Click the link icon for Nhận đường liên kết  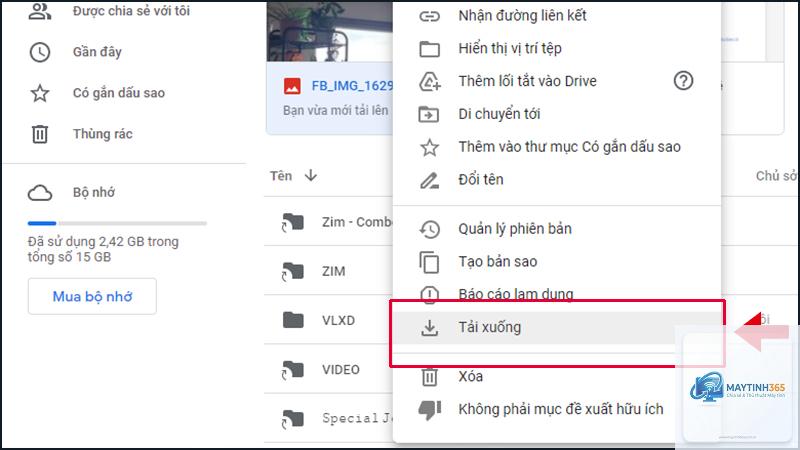click(429, 16)
